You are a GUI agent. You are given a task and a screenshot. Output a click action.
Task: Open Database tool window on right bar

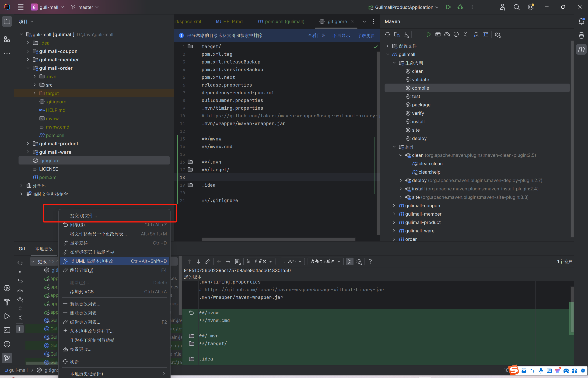[581, 36]
